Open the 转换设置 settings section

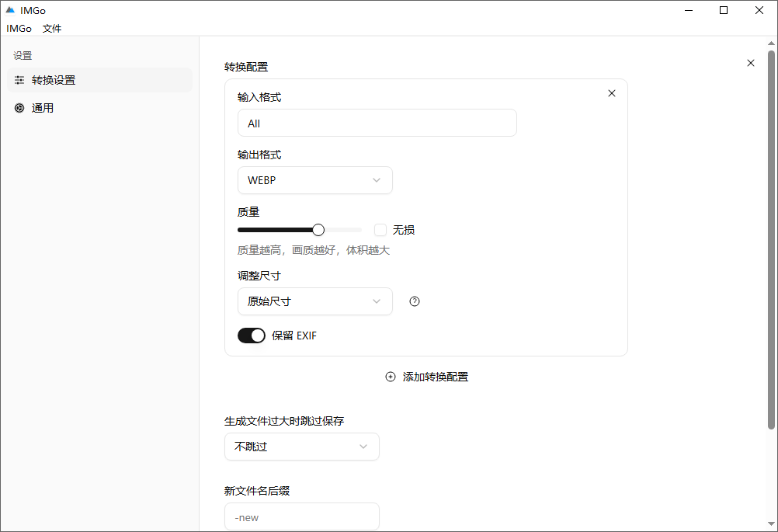click(99, 80)
